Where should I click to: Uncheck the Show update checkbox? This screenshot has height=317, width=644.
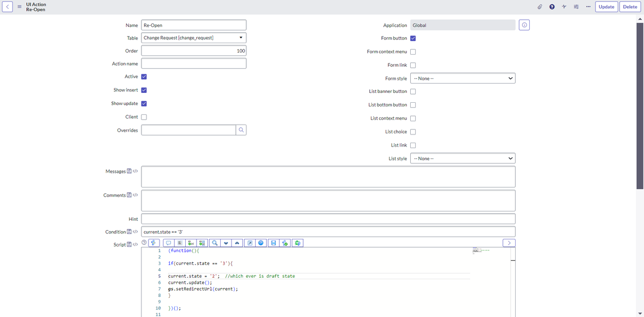coord(144,104)
